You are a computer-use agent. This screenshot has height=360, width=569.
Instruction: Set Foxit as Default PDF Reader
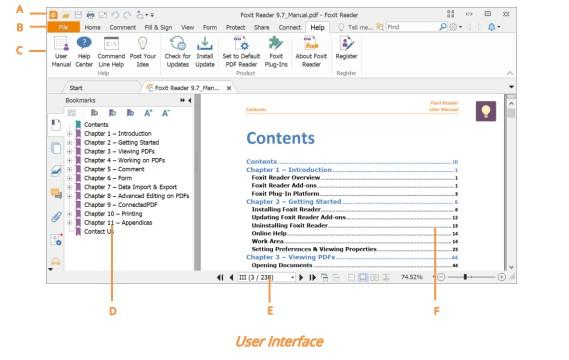(241, 52)
